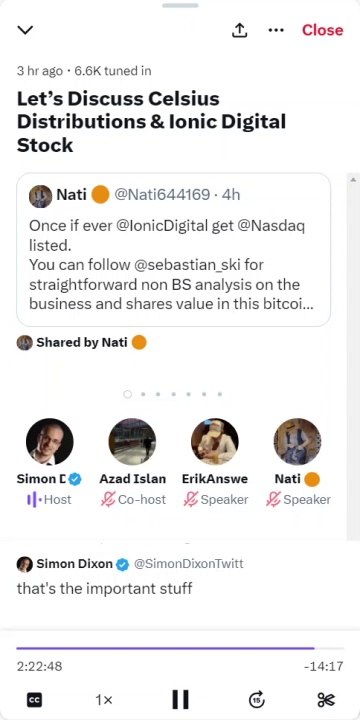Toggle closed captions with CC icon
The height and width of the screenshot is (720, 360).
34,700
